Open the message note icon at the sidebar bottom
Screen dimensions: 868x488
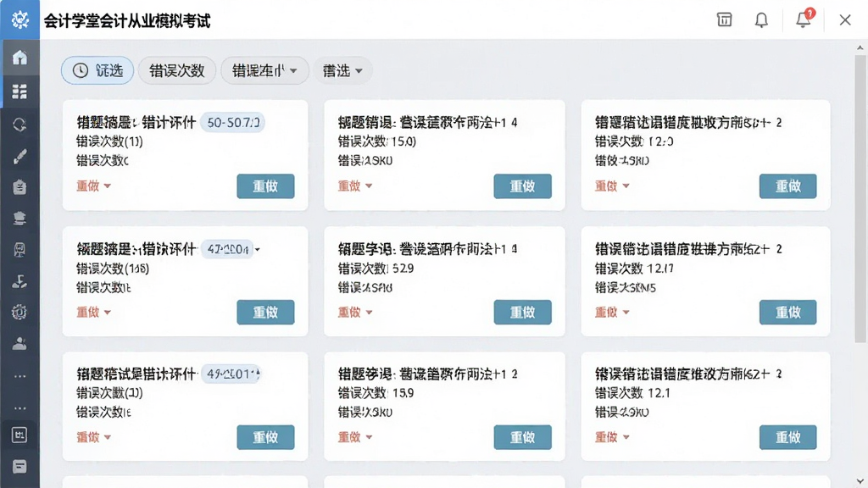[20, 467]
